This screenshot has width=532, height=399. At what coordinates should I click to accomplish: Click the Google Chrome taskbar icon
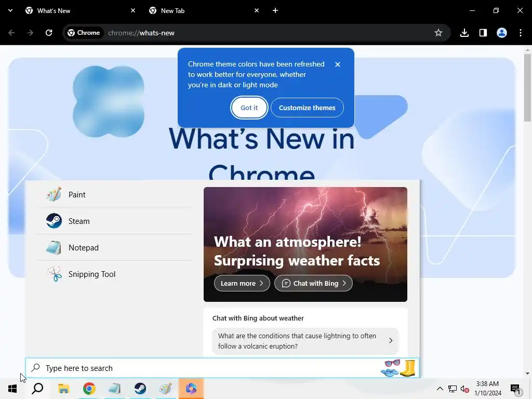tap(89, 389)
